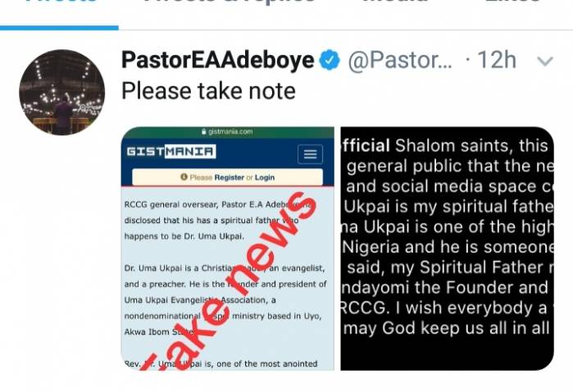573x392 pixels.
Task: Open the PastorEAAdeboye profile picture
Action: click(61, 92)
